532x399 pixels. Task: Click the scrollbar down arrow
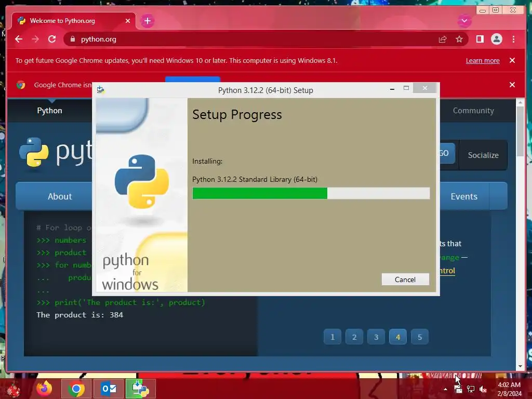520,366
